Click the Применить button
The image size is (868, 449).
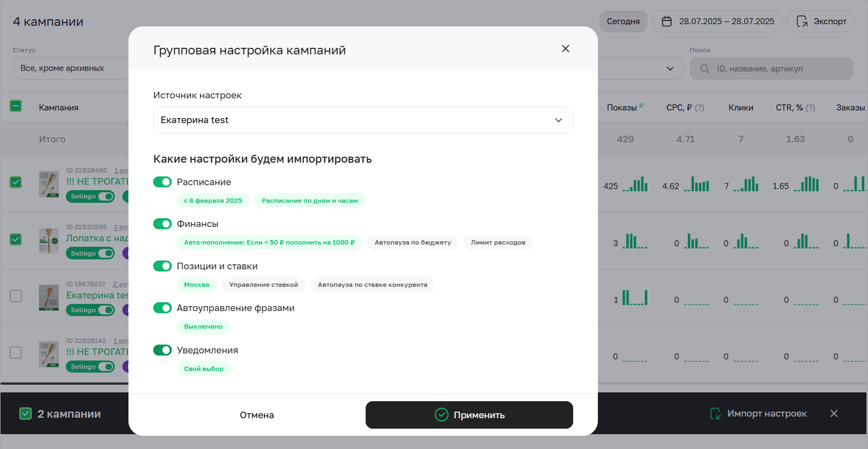(x=469, y=415)
